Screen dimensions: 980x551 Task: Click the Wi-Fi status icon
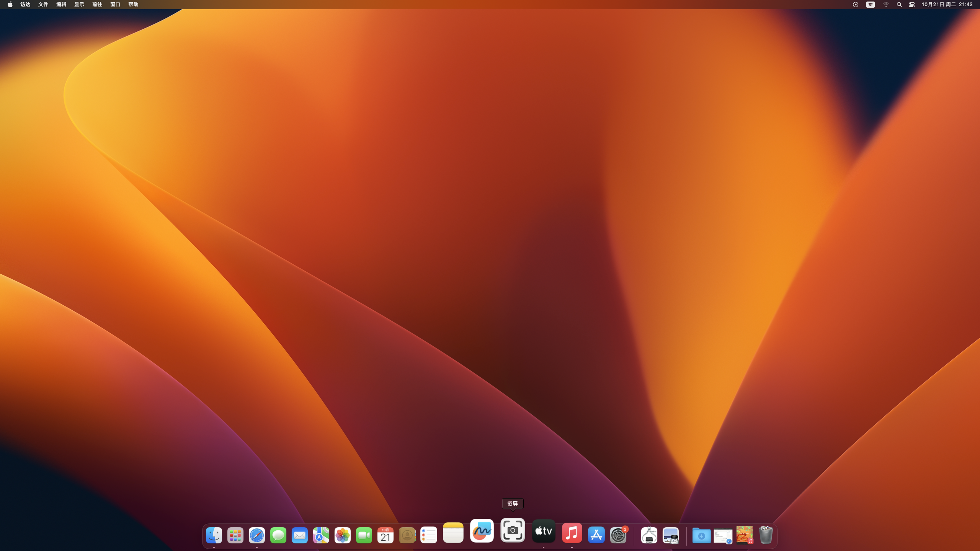(x=886, y=5)
